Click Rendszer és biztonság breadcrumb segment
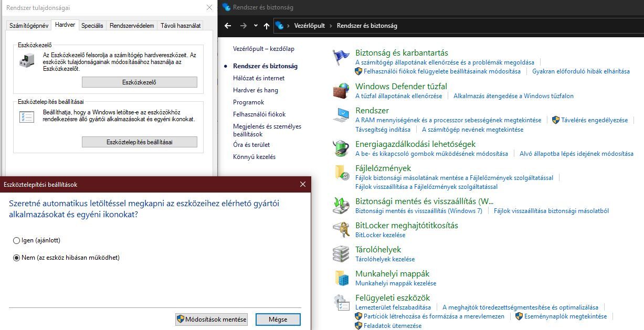Screen dimensions: 644x330 coord(367,26)
